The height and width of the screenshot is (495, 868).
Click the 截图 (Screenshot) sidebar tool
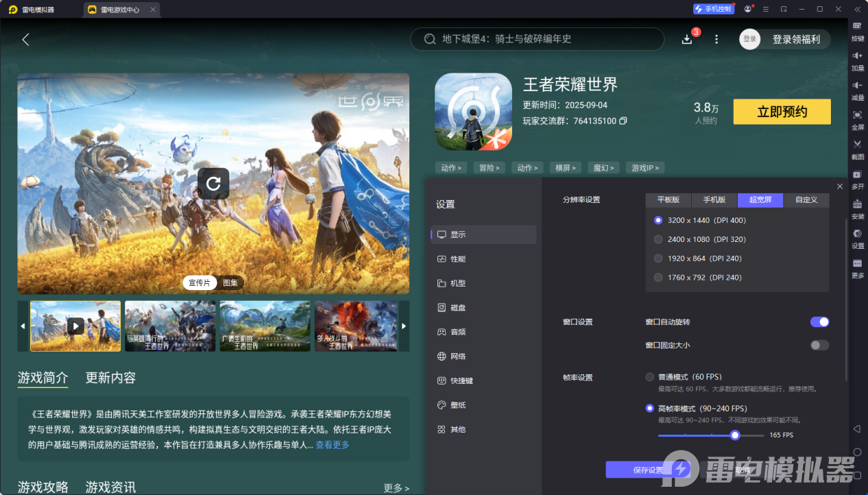coord(857,149)
